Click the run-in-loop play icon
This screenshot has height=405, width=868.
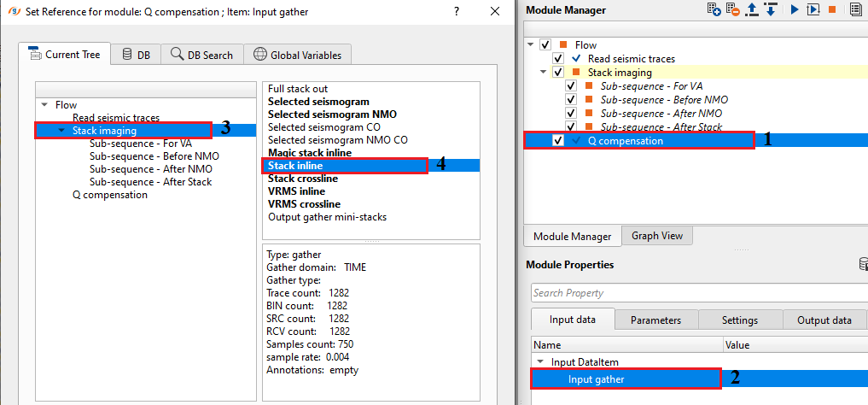coord(813,9)
